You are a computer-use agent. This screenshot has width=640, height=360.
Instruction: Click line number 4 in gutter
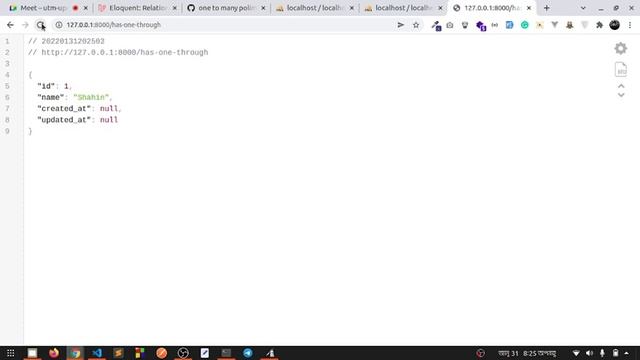(7, 75)
